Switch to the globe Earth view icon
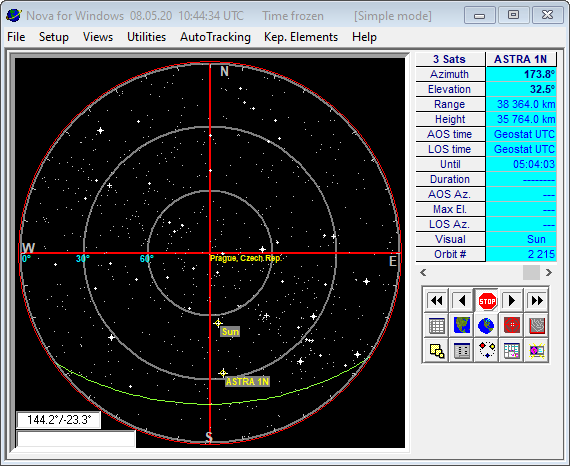The image size is (570, 466). [486, 325]
